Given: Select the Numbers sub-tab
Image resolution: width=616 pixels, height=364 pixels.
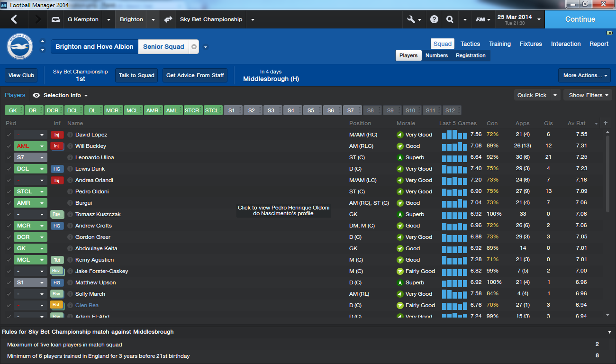Looking at the screenshot, I should pyautogui.click(x=436, y=55).
